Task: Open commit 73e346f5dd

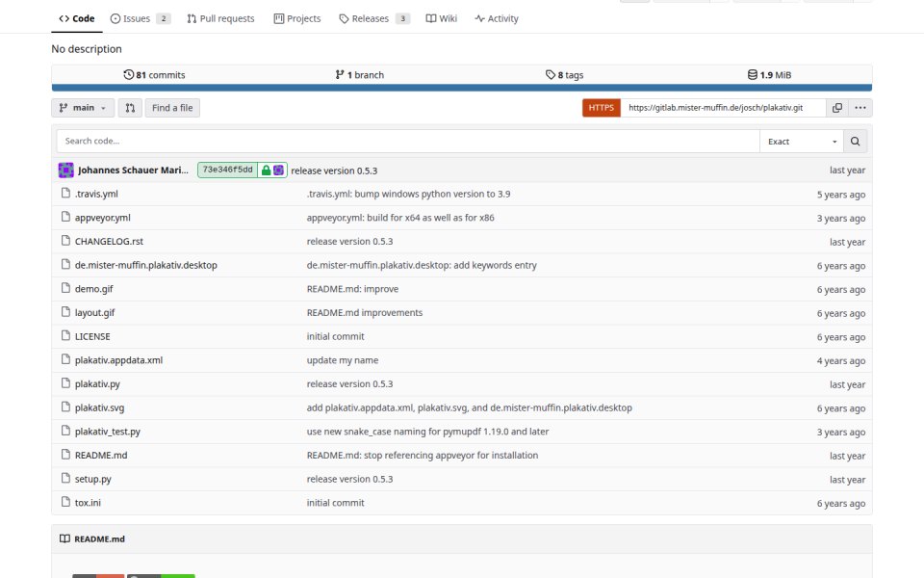Action: coord(227,170)
